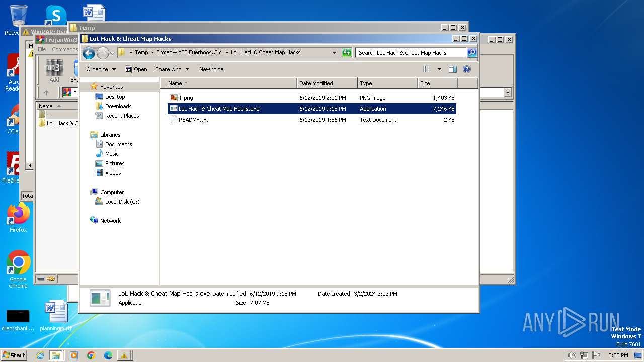
Task: Click the change view icon
Action: tap(427, 69)
